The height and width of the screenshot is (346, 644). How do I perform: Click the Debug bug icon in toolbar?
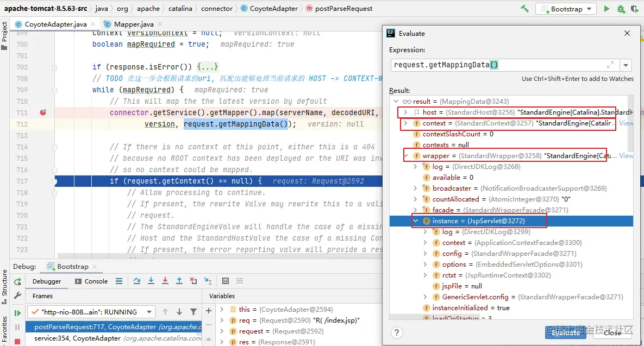621,9
